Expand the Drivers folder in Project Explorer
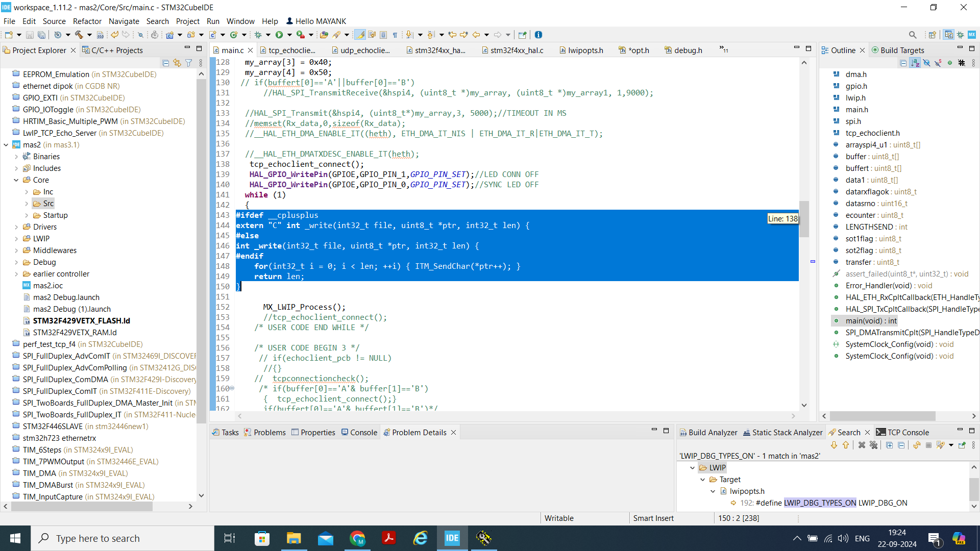Screen dimensions: 980x551 coord(17,227)
